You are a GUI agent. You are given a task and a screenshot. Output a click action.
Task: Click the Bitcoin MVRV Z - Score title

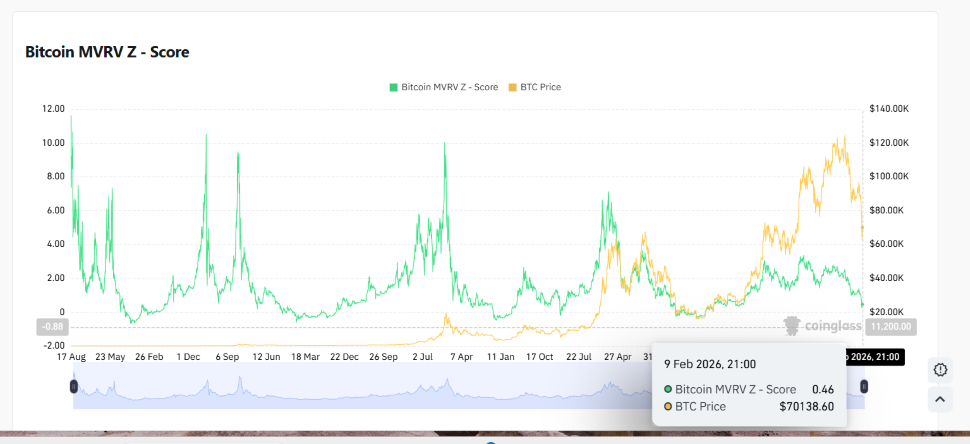coord(107,52)
